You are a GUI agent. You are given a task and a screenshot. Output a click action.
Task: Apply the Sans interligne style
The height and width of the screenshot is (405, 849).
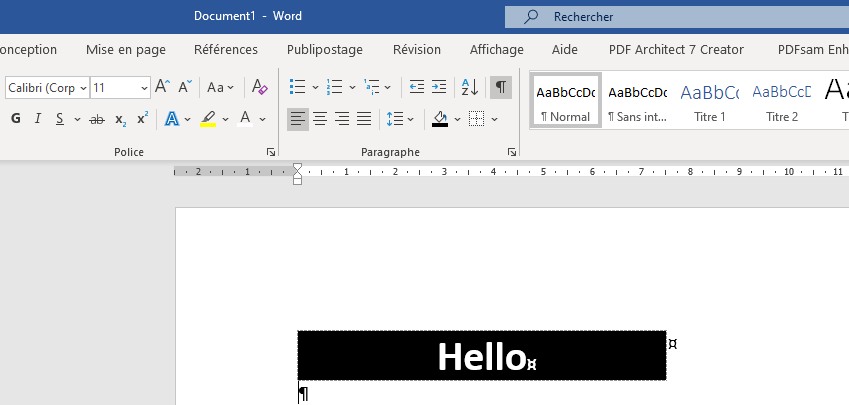(637, 101)
